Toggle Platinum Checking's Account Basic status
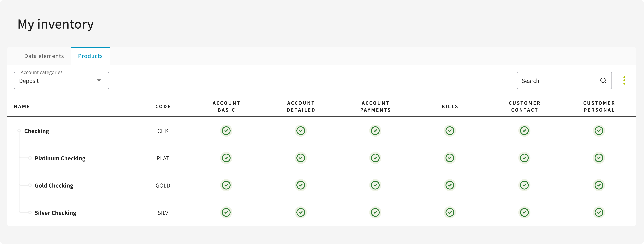 226,158
